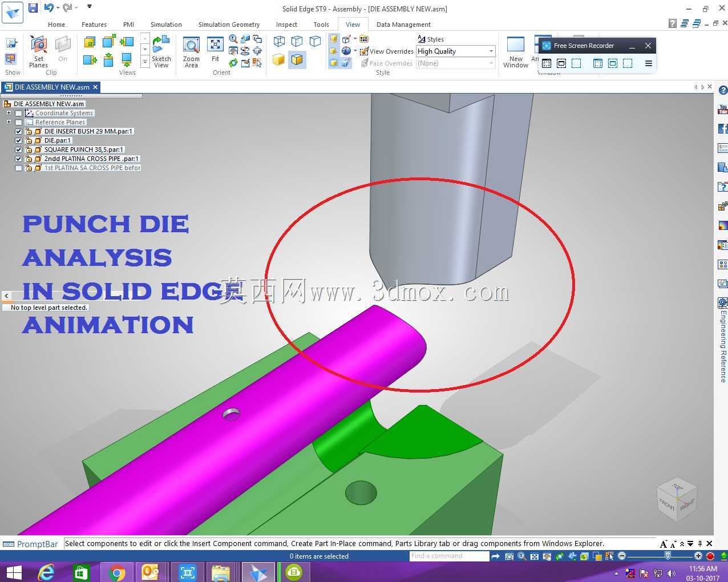This screenshot has height=582, width=728.
Task: Adjust the status bar zoom slider handle
Action: pos(668,556)
